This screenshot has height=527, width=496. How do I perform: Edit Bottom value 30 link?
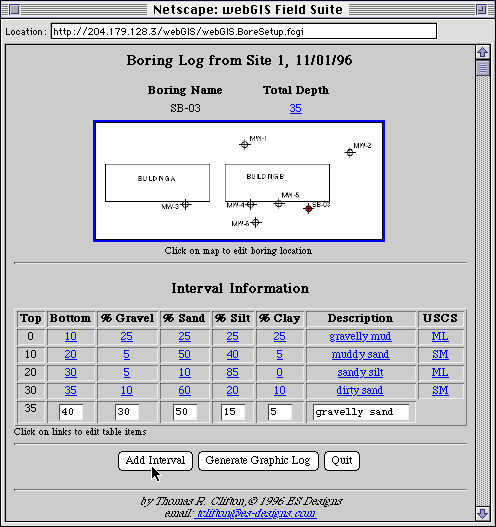tap(71, 372)
